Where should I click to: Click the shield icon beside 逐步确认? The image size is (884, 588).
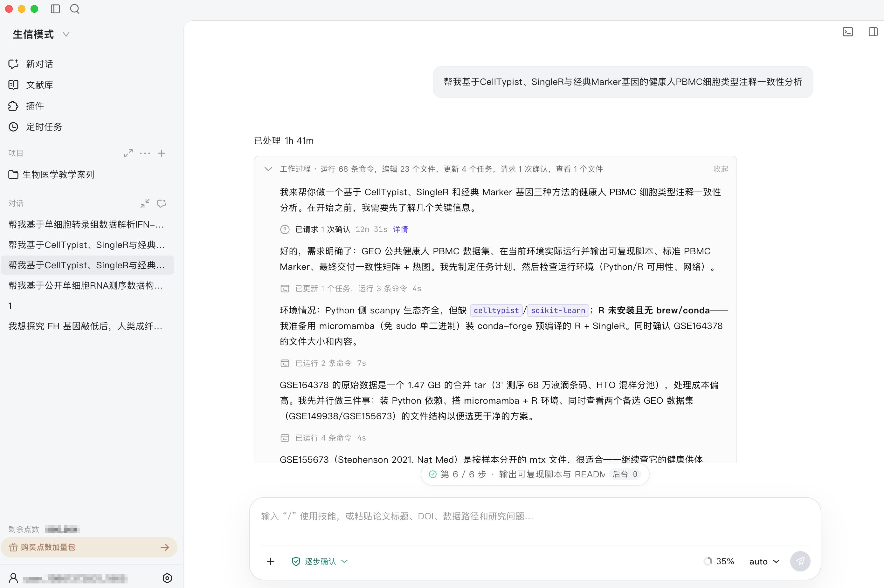(296, 561)
